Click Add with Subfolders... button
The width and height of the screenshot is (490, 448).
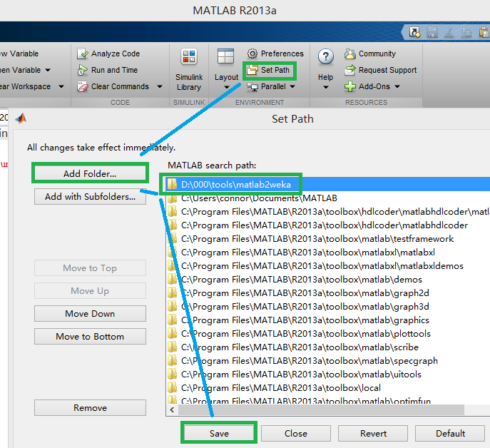[x=90, y=197]
